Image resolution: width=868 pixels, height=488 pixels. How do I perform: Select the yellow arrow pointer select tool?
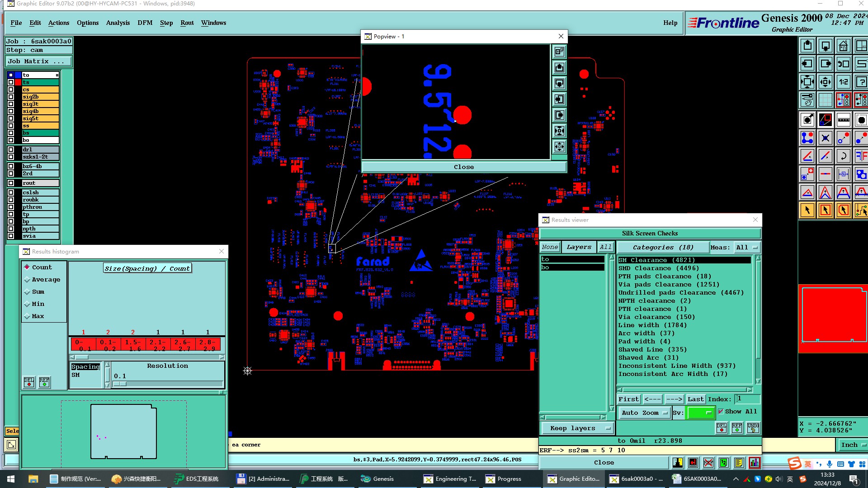pos(807,210)
